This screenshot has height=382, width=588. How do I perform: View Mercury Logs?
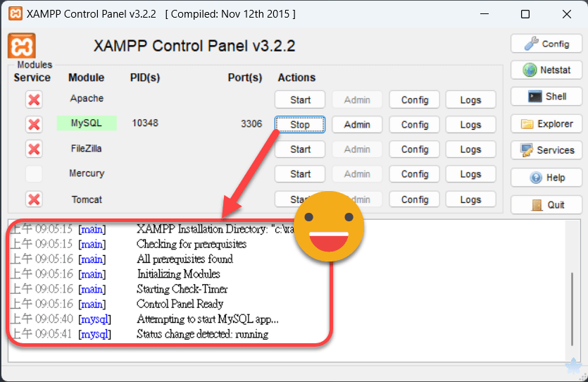tap(470, 174)
